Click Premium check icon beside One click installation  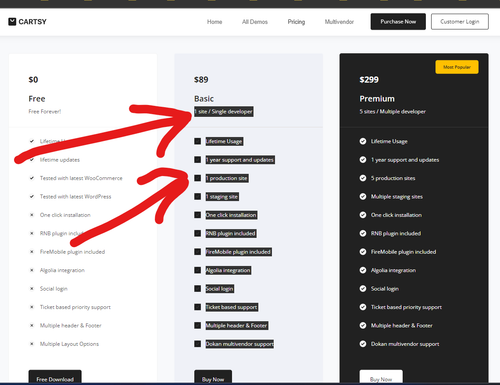coord(363,215)
